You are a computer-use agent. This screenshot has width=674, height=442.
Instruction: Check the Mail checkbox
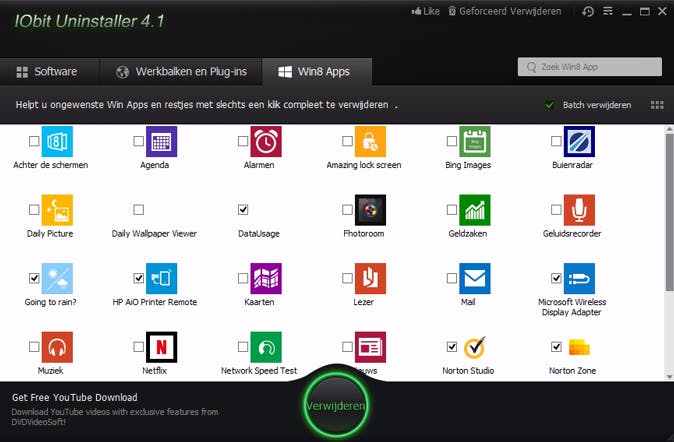click(452, 278)
